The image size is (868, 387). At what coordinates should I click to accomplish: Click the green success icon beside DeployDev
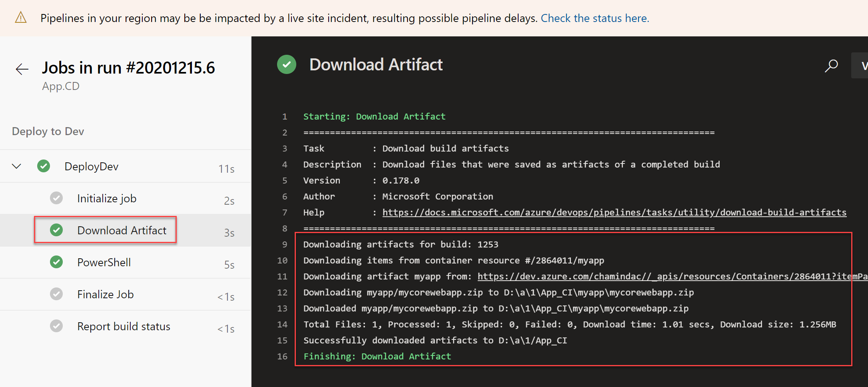click(x=43, y=166)
